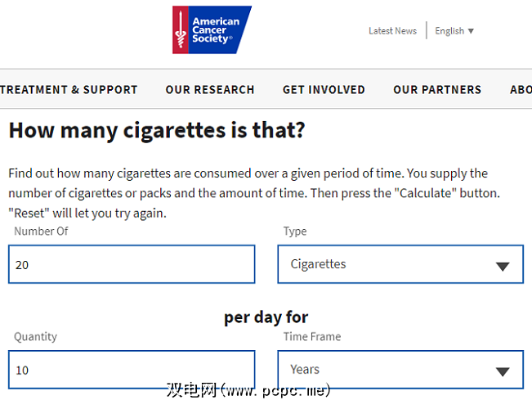Click the Time Frame field label
532x409 pixels.
(x=312, y=336)
